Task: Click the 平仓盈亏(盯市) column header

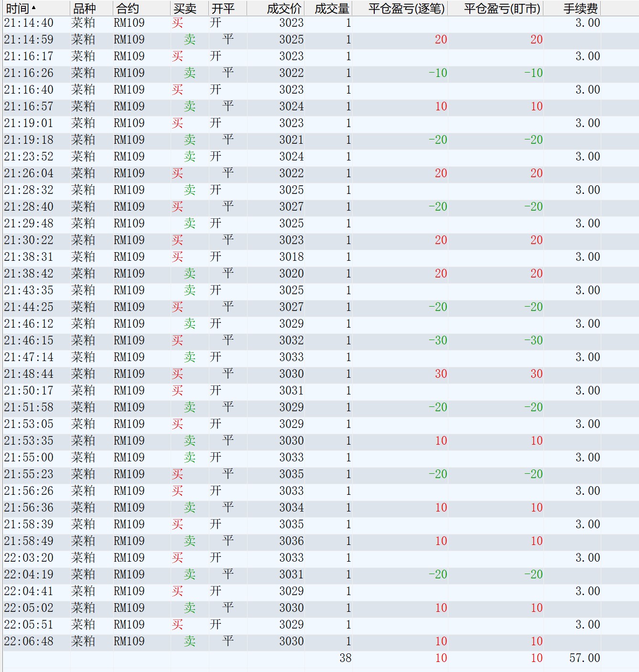Action: point(496,8)
